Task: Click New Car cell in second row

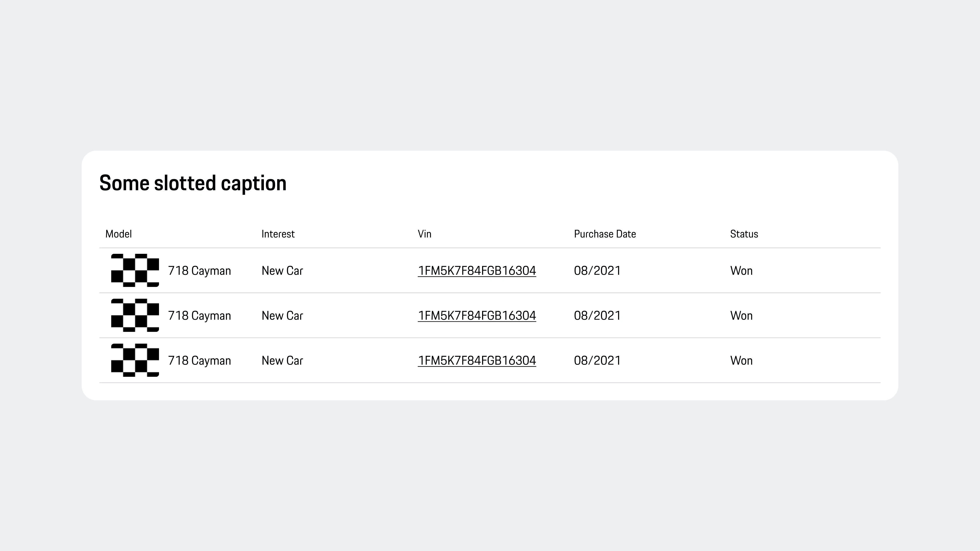Action: tap(282, 316)
